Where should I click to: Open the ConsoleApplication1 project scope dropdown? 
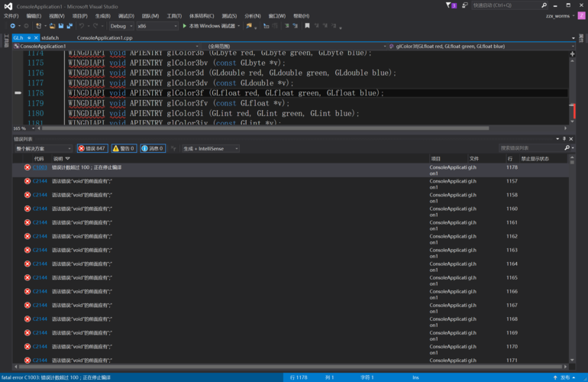105,46
